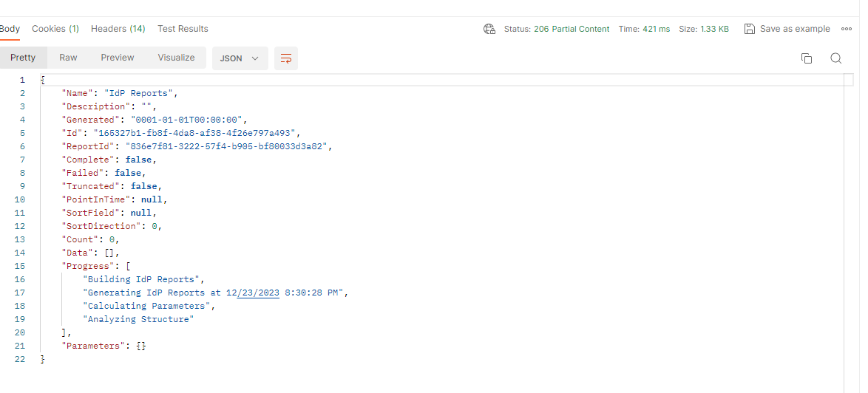Open search in the response body
Viewport: 868px width, 393px height.
(836, 58)
